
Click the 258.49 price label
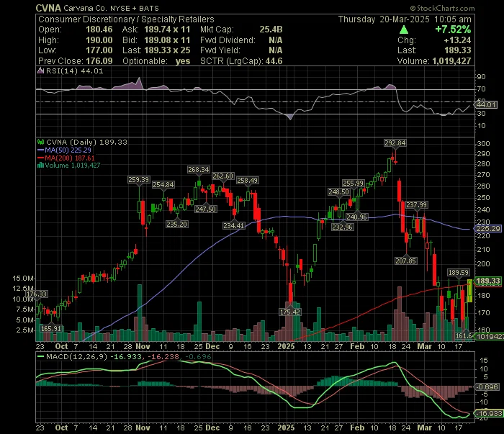coord(247,181)
